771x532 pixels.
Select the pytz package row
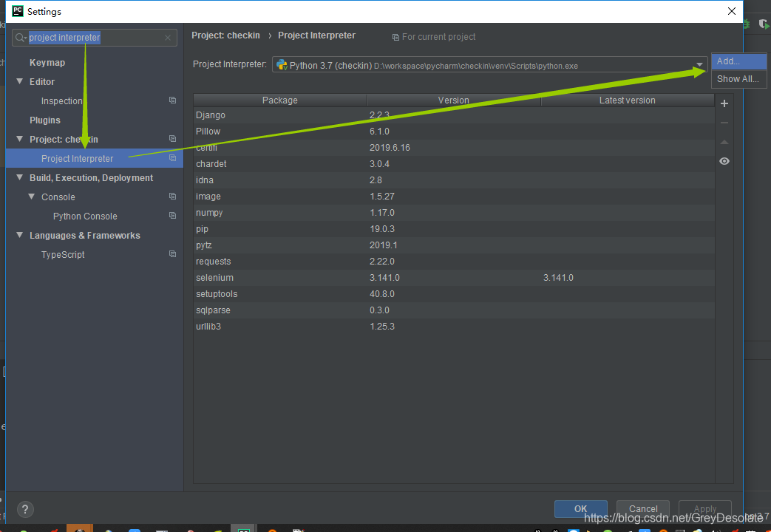click(x=454, y=245)
